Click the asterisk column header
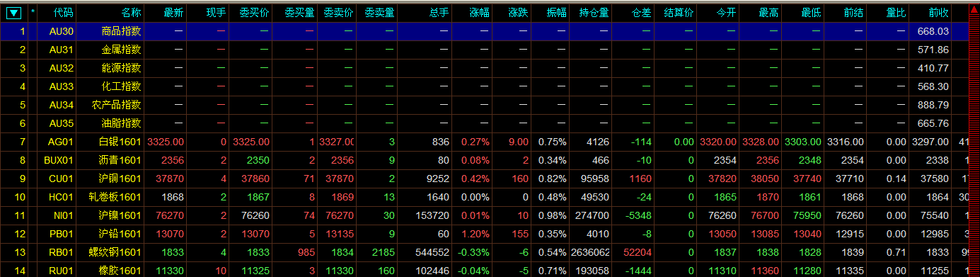 (x=33, y=13)
